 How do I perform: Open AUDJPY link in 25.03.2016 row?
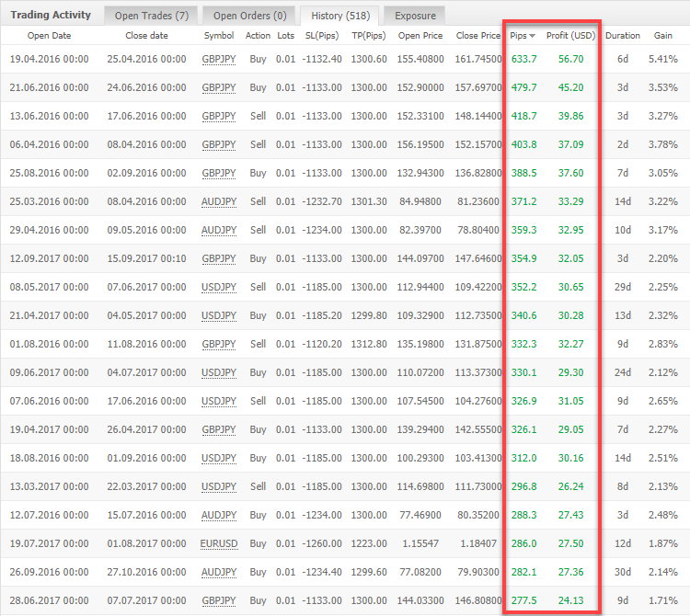point(219,202)
